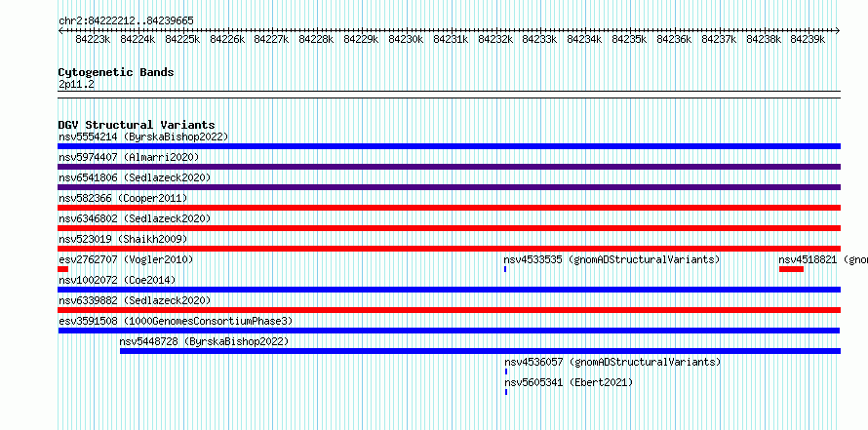Click the nsv5554214 (ByrskaBishop2022) label
The height and width of the screenshot is (430, 868).
point(143,137)
